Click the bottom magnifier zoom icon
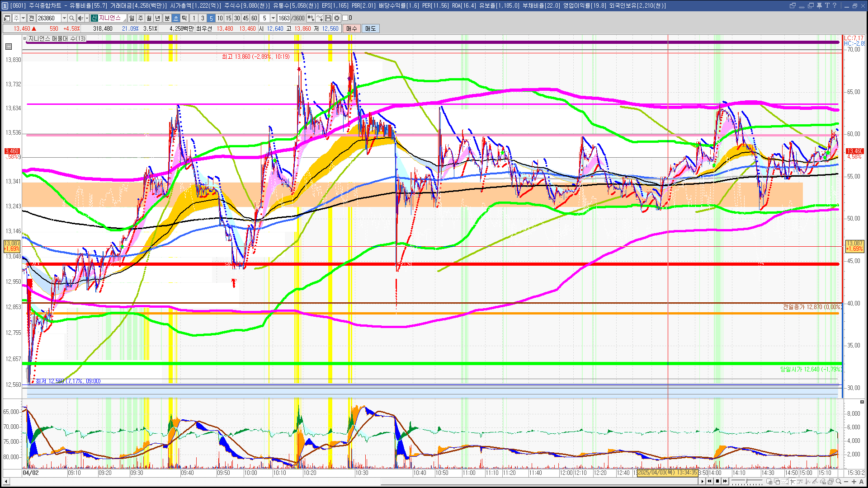 click(x=839, y=481)
